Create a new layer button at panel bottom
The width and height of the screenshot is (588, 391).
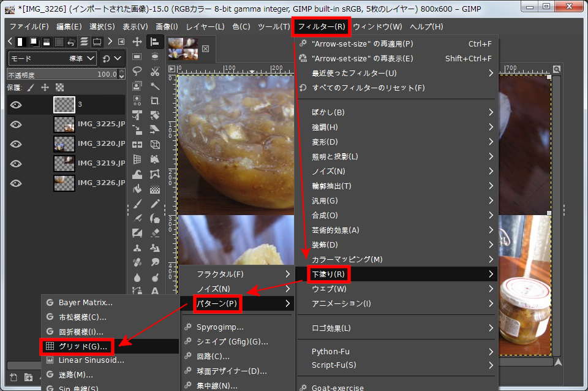[x=13, y=377]
